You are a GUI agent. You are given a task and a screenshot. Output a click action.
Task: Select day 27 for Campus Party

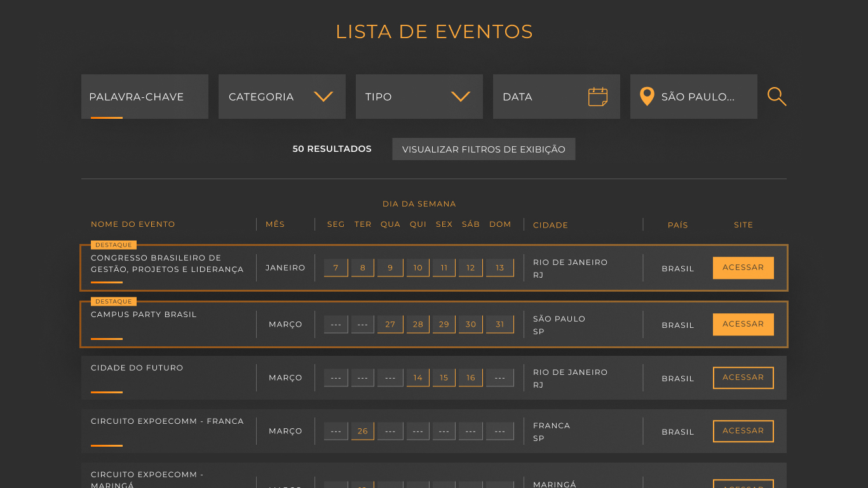click(390, 324)
